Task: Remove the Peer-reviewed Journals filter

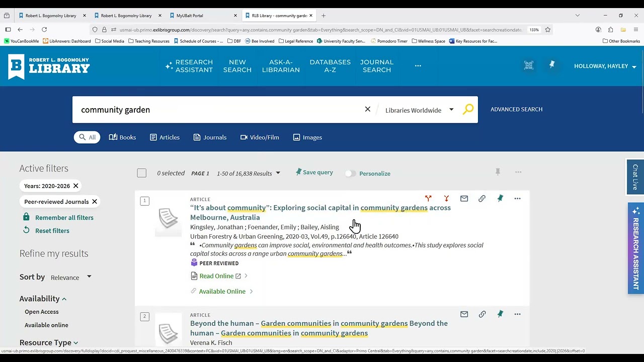Action: 94,202
